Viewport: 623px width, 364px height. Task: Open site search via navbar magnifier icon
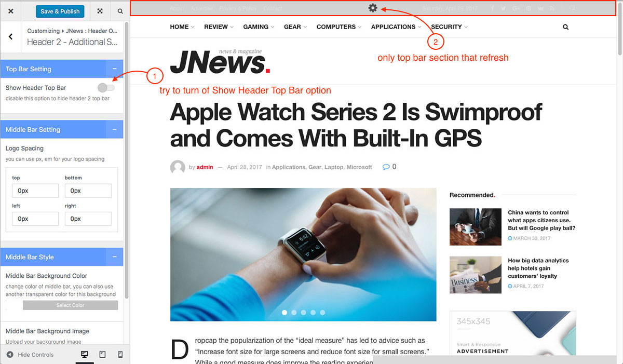565,27
